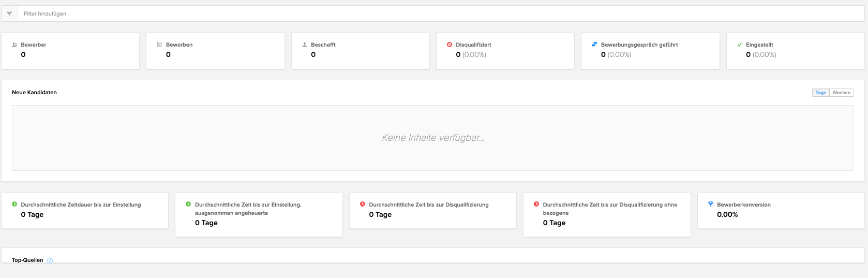Click the Beworben document icon
868x278 pixels.
click(x=159, y=45)
